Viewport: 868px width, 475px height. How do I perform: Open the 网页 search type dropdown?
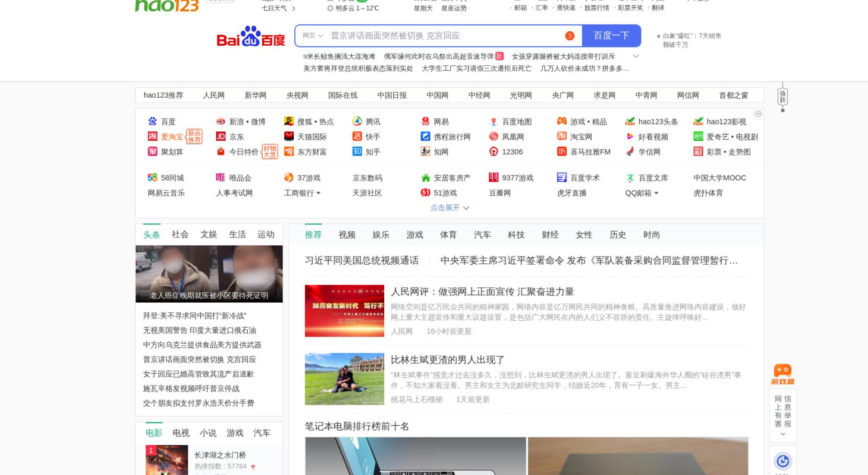pyautogui.click(x=313, y=36)
